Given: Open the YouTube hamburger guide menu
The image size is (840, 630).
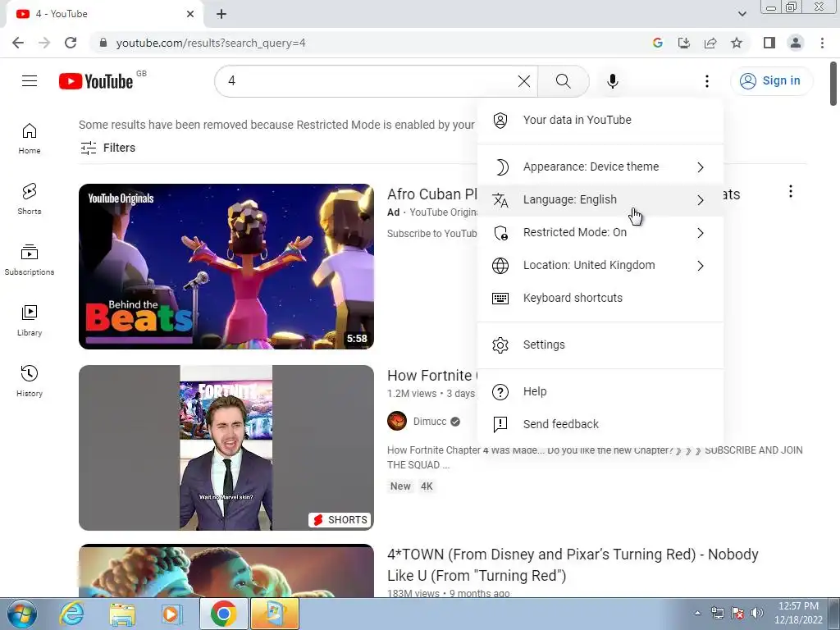Looking at the screenshot, I should click(30, 81).
